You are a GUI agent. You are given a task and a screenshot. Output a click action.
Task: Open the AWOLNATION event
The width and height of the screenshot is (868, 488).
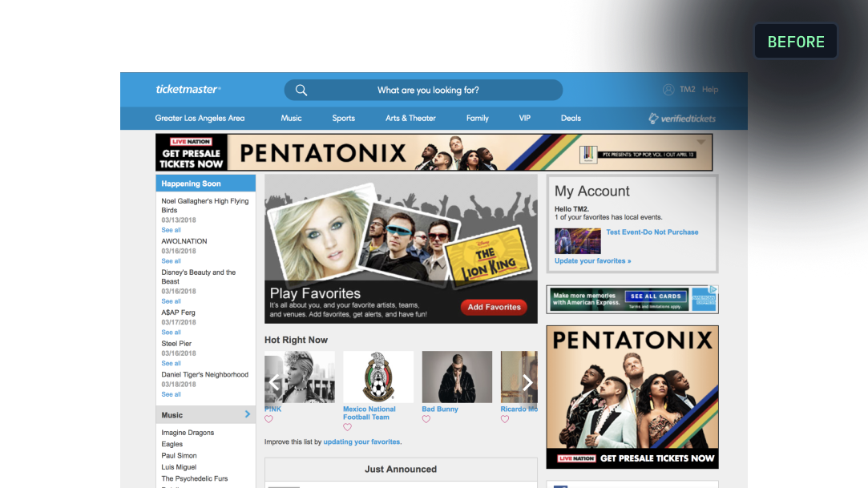tap(184, 241)
